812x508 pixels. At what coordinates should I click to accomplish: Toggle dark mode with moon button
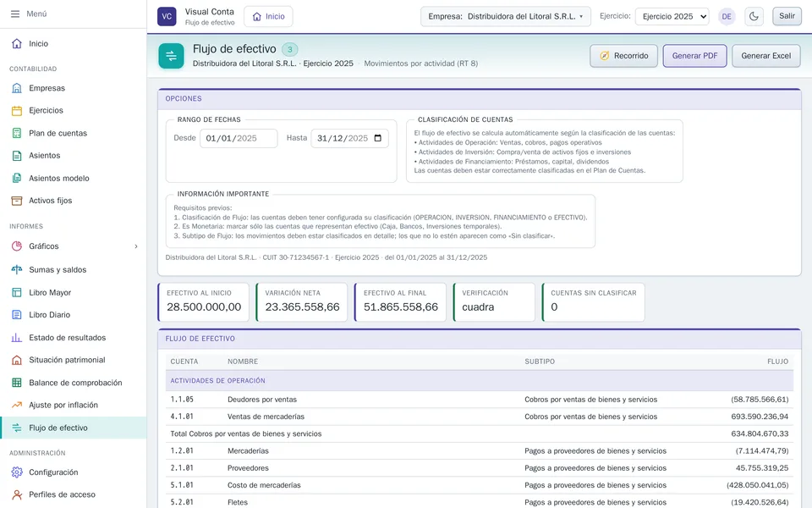point(754,17)
